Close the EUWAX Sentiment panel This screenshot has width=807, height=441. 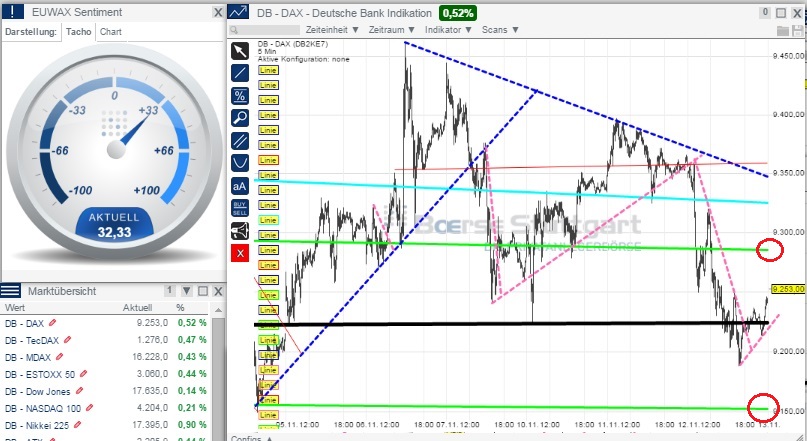click(218, 12)
